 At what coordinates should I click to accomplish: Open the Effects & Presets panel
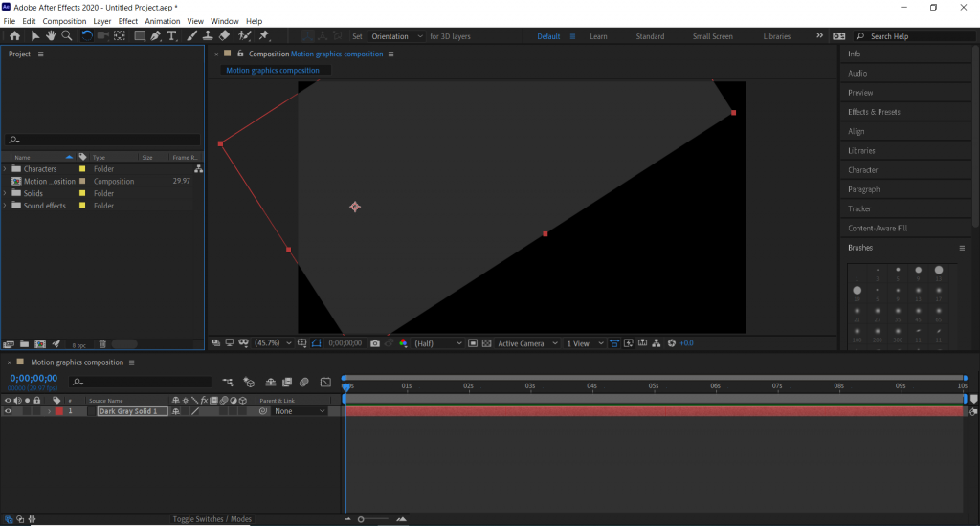point(874,112)
